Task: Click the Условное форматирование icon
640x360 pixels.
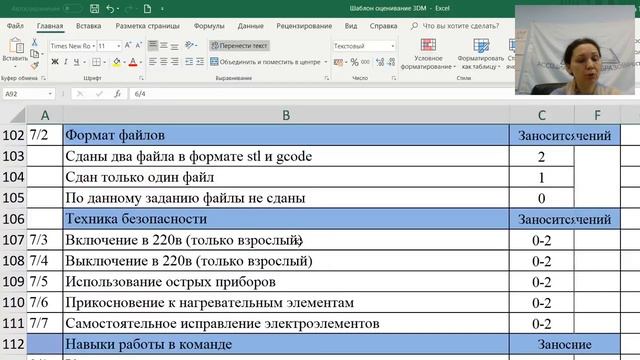Action: tap(428, 45)
